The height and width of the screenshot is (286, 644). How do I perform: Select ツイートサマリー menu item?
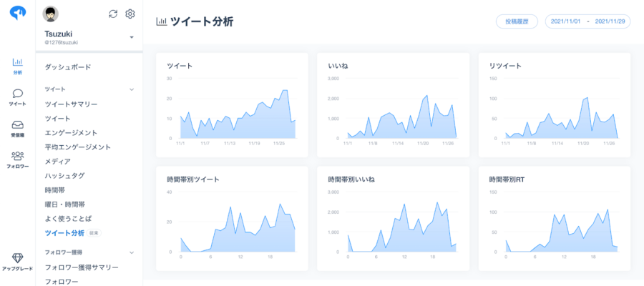[71, 104]
